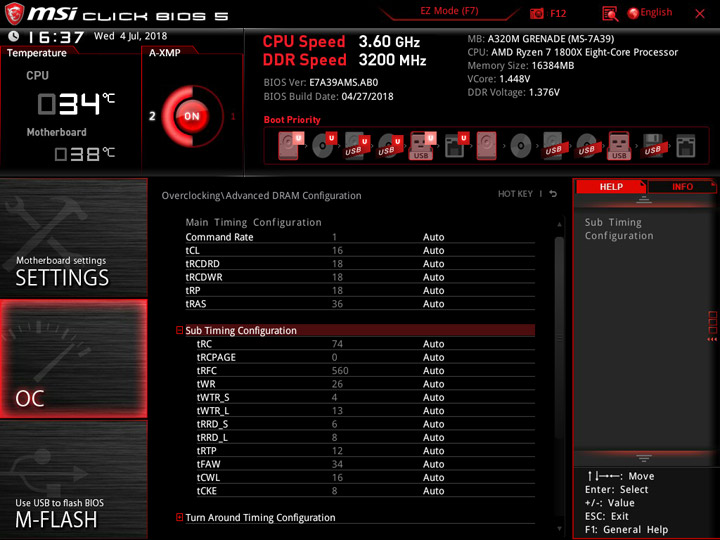Toggle the A-XMP ON button

(x=191, y=116)
